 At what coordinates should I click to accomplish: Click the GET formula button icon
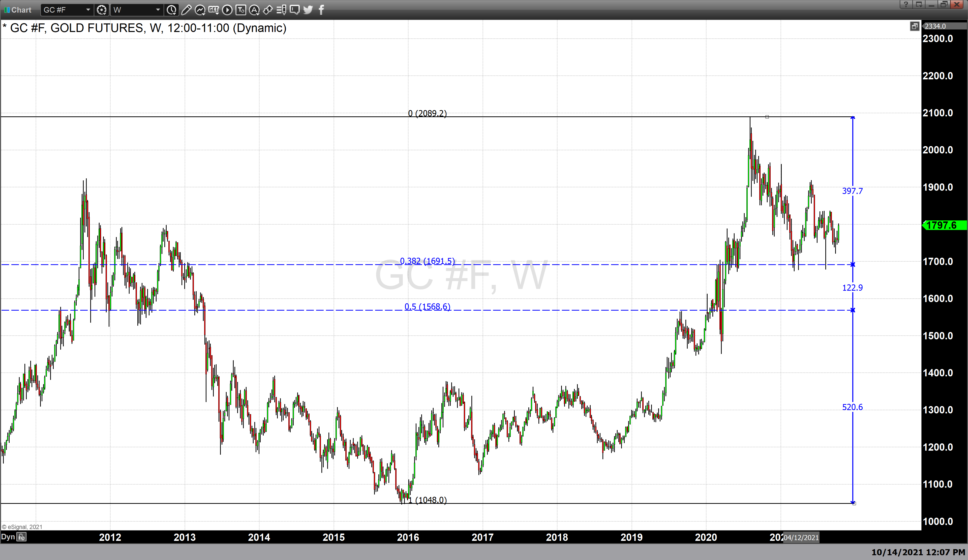tap(214, 10)
